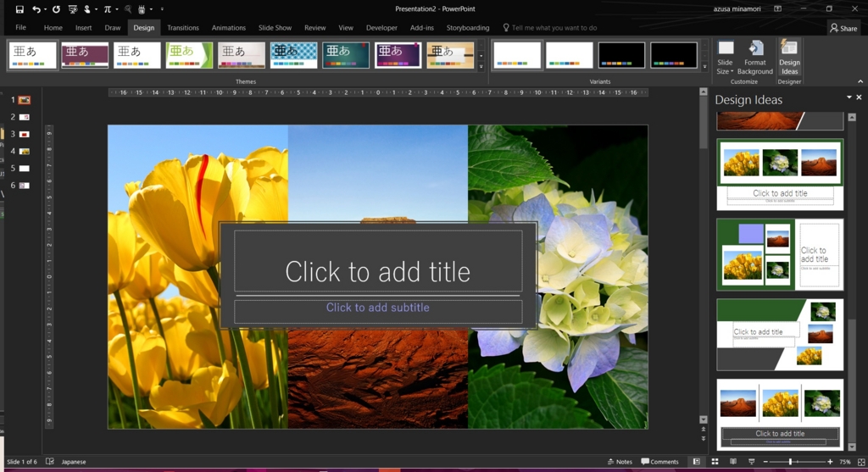
Task: Open the Storyboarding tab
Action: click(468, 28)
